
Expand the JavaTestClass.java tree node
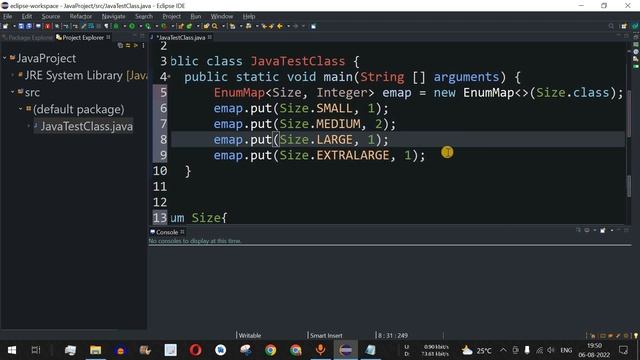tap(29, 126)
